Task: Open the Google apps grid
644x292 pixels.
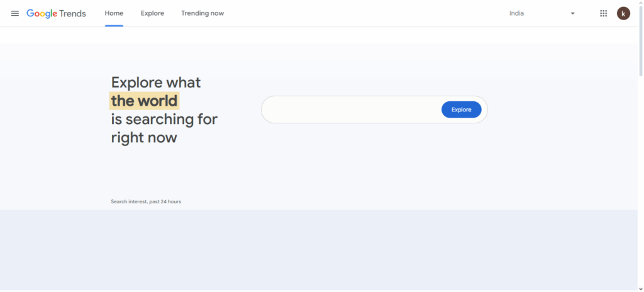Action: click(x=604, y=13)
